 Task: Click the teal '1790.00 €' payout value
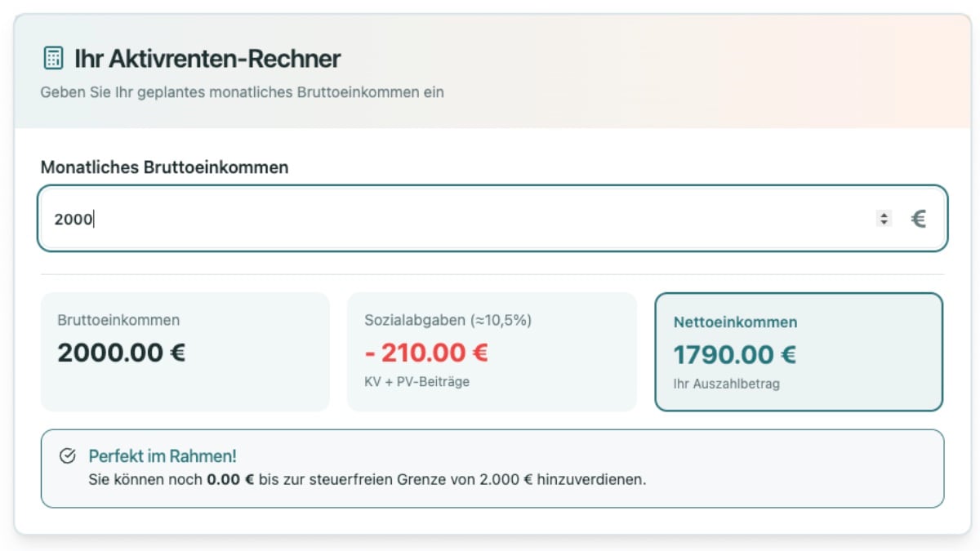[x=734, y=354]
